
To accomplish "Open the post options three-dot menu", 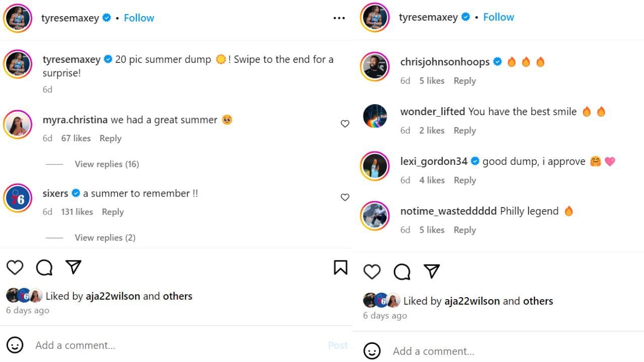I will pos(339,18).
